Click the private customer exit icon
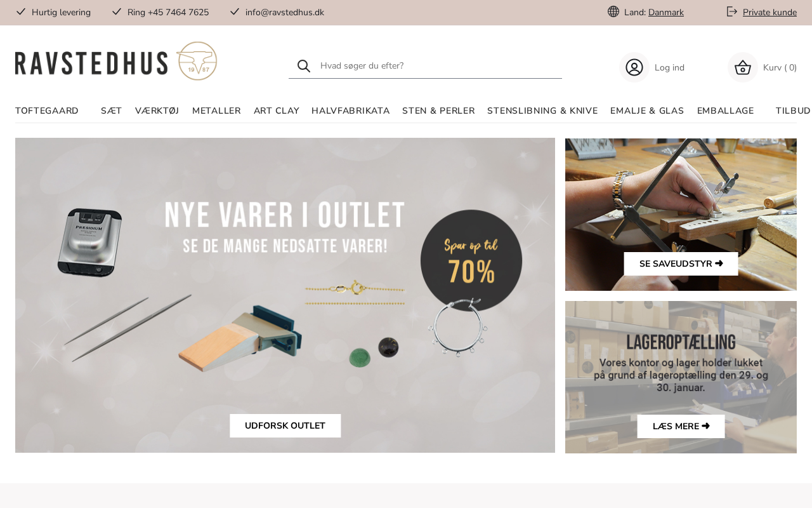 click(x=732, y=11)
